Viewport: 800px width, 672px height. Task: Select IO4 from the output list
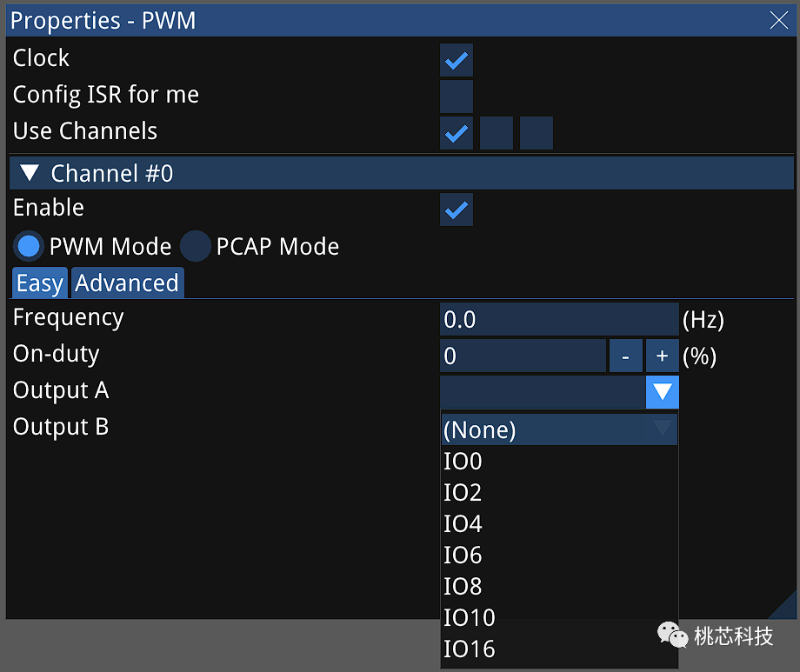(x=463, y=523)
